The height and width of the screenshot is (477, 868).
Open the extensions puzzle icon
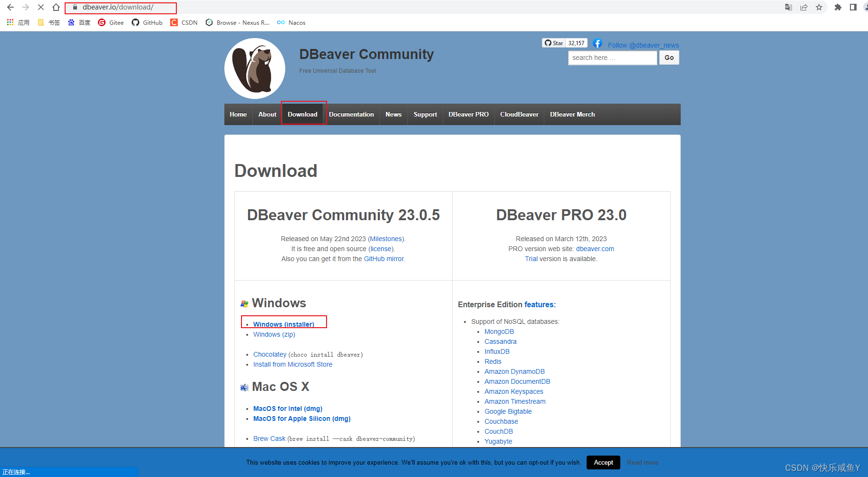click(x=838, y=7)
